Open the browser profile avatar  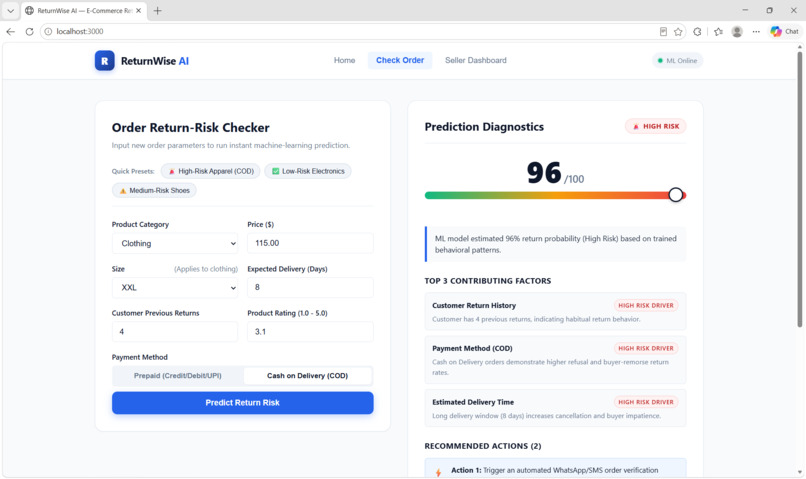click(x=737, y=32)
